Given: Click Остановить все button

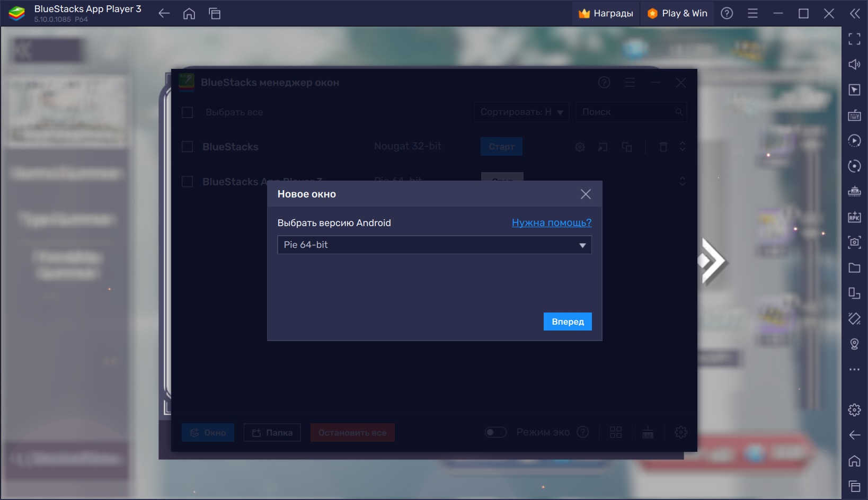Looking at the screenshot, I should click(x=352, y=433).
